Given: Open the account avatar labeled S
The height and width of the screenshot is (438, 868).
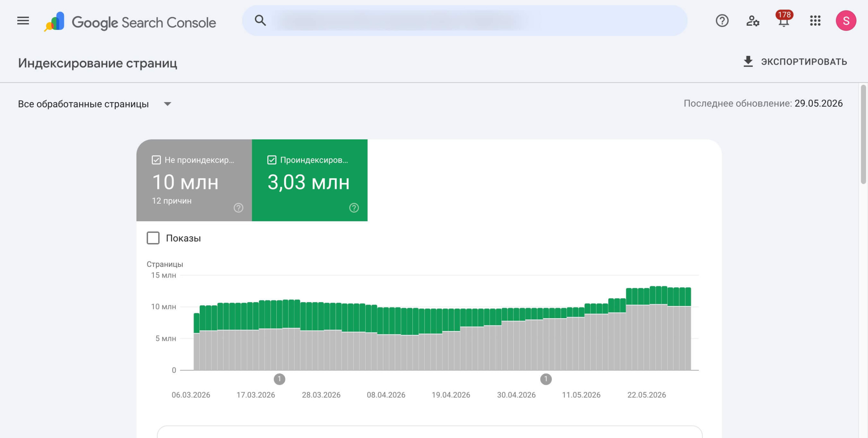Looking at the screenshot, I should click(846, 20).
